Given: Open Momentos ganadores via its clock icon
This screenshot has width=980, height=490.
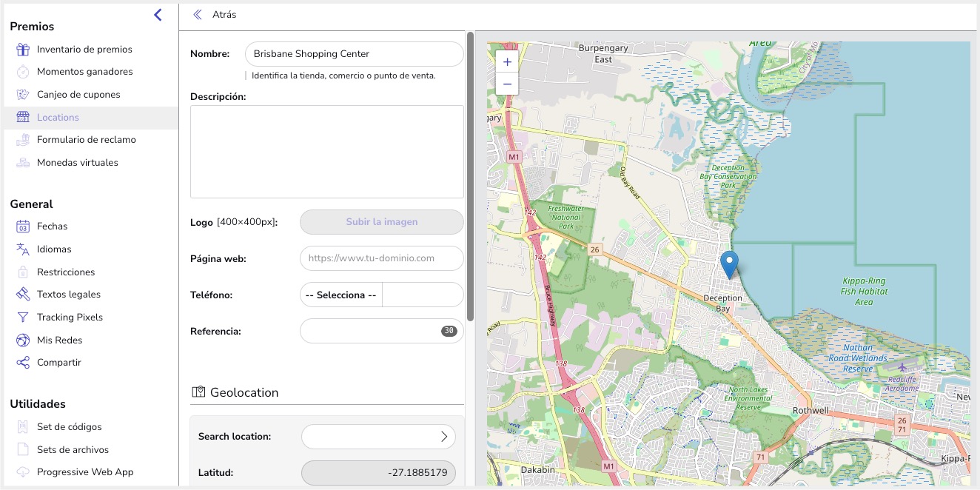Looking at the screenshot, I should [23, 72].
